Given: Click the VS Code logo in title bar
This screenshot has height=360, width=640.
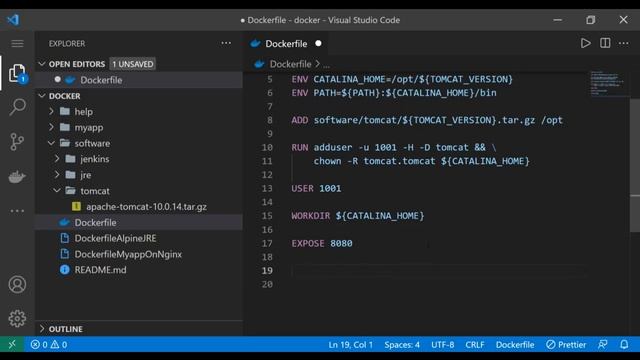Looking at the screenshot, I should tap(13, 20).
